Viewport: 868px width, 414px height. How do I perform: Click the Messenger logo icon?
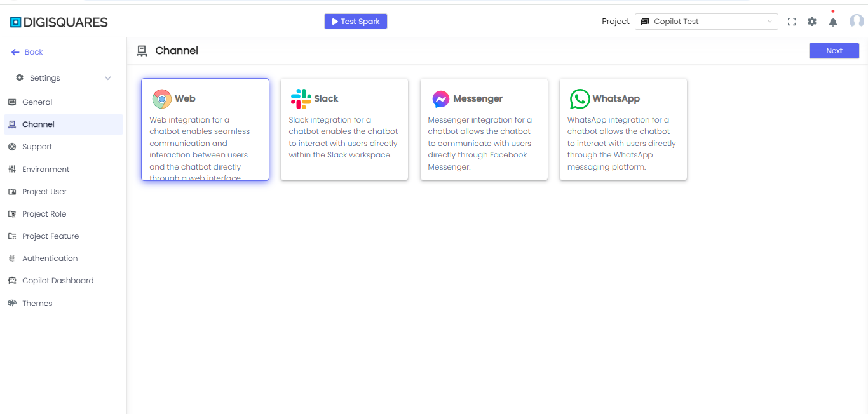441,99
